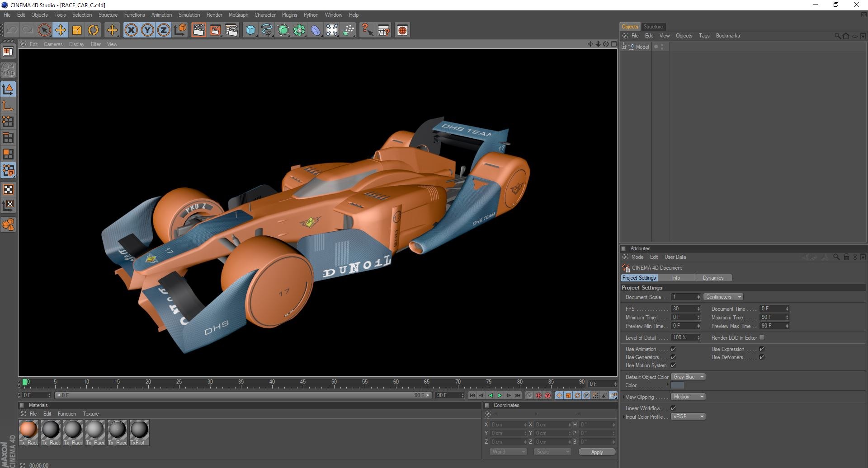
Task: Open Input Color Profile sRGB dropdown
Action: (x=688, y=417)
